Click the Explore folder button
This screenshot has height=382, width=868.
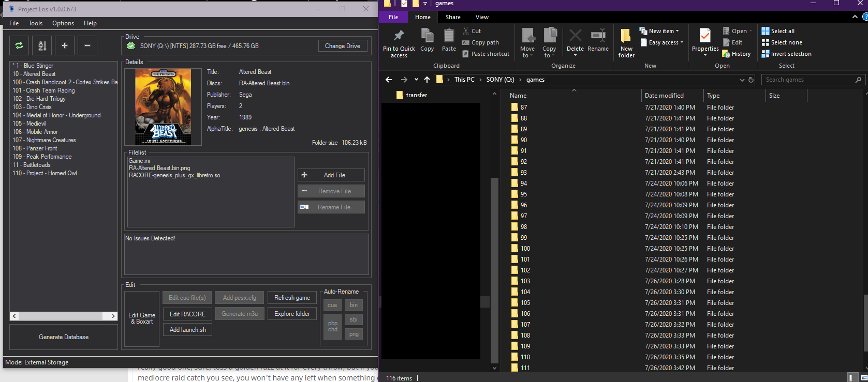pyautogui.click(x=292, y=314)
